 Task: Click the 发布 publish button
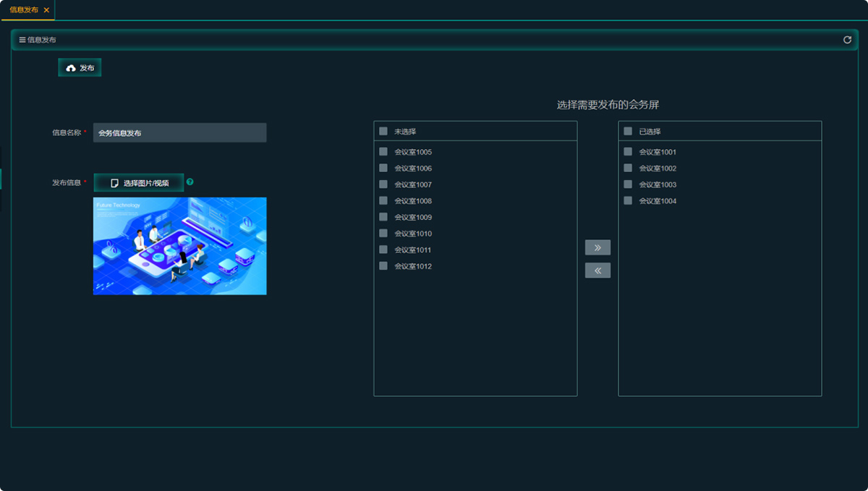coord(80,67)
